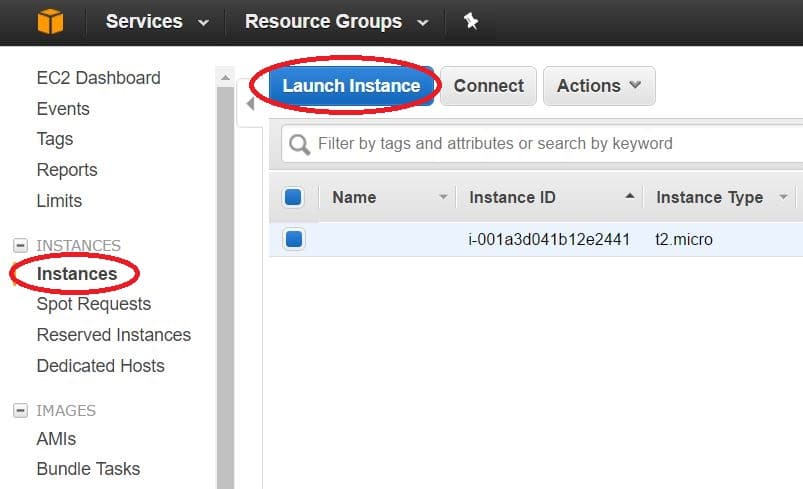The height and width of the screenshot is (489, 803).
Task: Open Spot Requests in the sidebar
Action: pyautogui.click(x=93, y=304)
